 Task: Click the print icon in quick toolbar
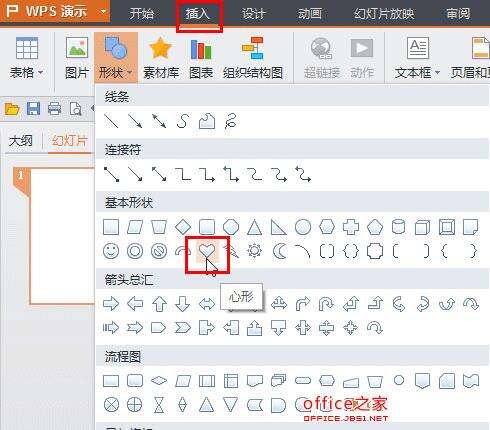click(54, 109)
